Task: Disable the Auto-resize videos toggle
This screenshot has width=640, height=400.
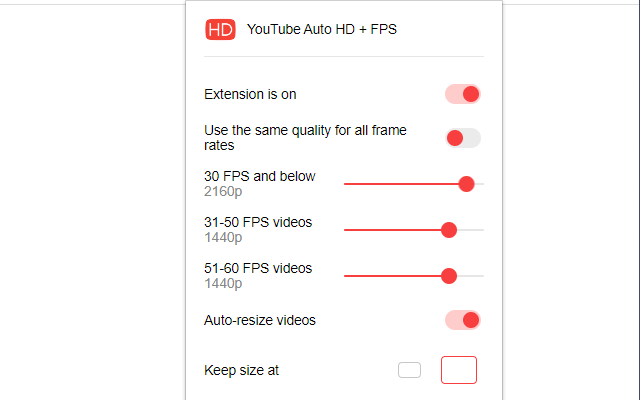Action: [463, 320]
